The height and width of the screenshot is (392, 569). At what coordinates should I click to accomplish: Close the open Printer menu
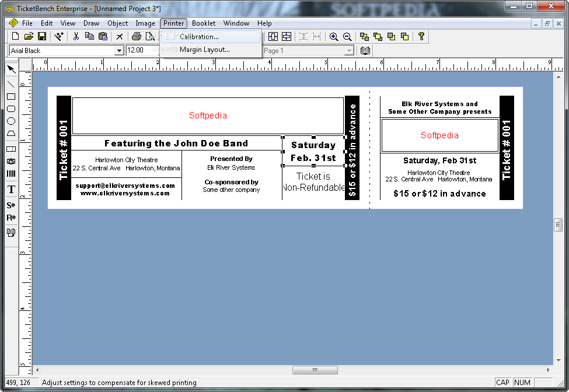pyautogui.click(x=173, y=23)
